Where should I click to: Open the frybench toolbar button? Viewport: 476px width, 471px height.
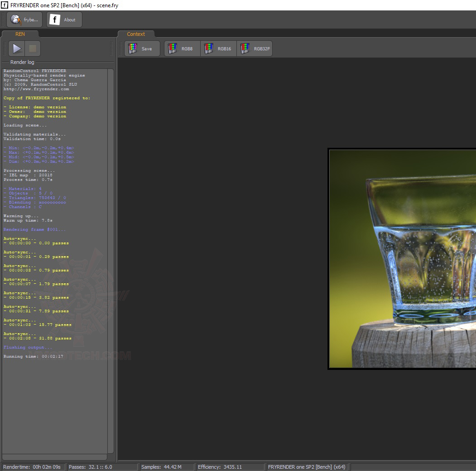tap(24, 20)
